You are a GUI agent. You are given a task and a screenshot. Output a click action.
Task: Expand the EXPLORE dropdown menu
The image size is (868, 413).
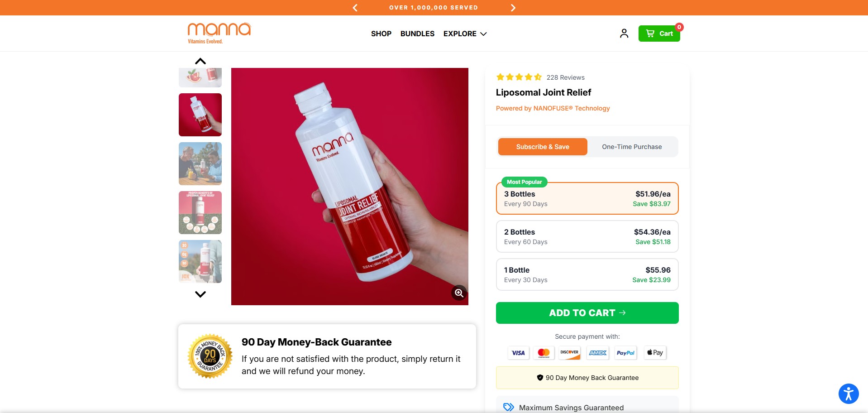[465, 34]
